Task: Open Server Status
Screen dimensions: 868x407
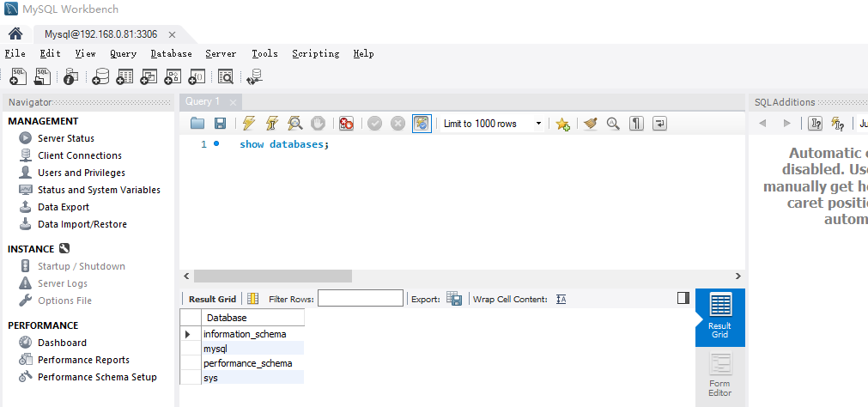Action: click(66, 138)
